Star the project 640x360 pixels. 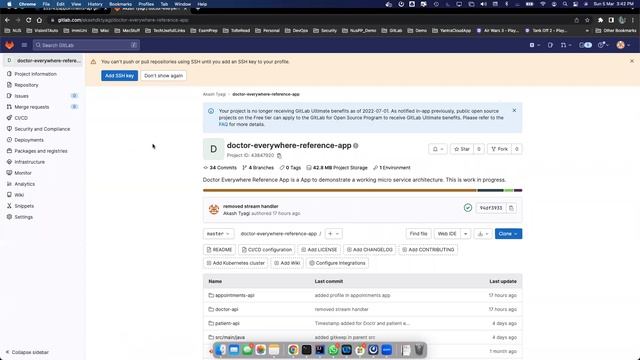(x=462, y=149)
